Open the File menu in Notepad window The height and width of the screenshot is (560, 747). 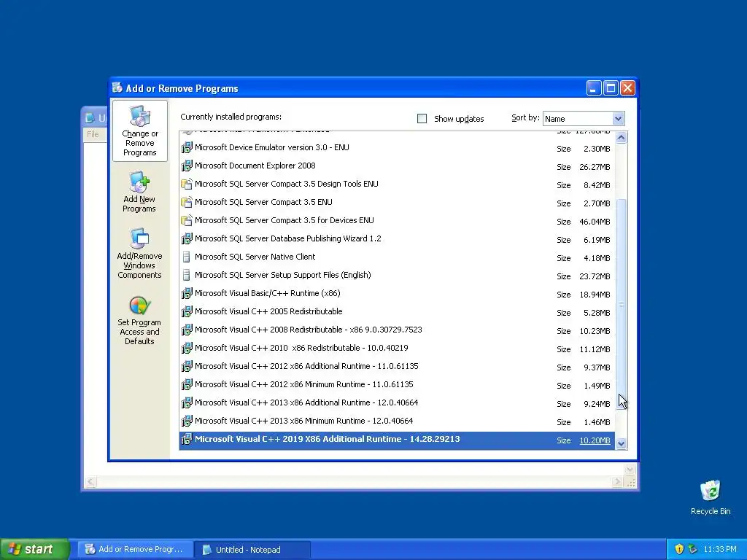(x=93, y=134)
